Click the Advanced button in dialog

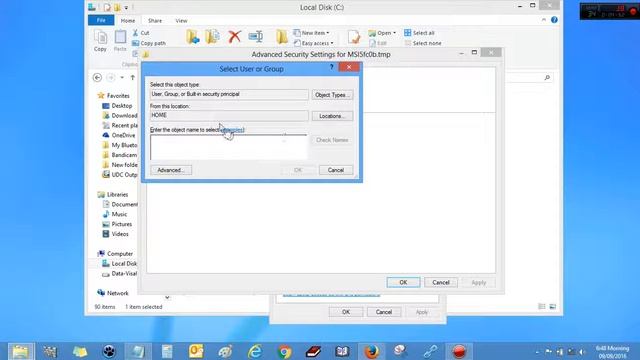click(x=171, y=170)
